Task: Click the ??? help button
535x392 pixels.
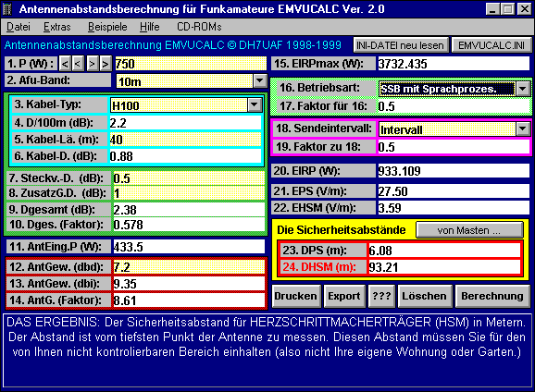Action: tap(381, 296)
